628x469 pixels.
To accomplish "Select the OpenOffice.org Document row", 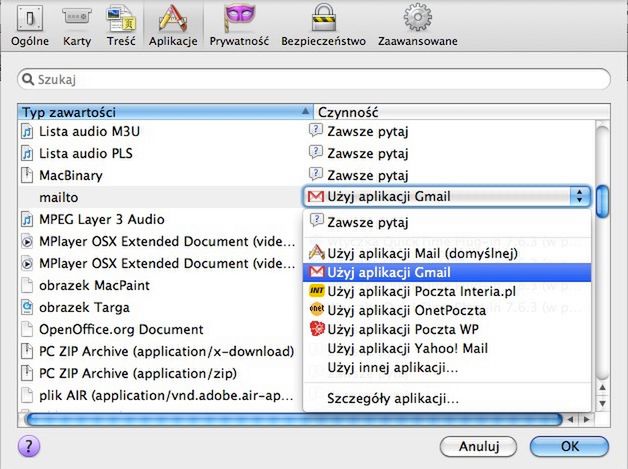I will click(x=160, y=330).
